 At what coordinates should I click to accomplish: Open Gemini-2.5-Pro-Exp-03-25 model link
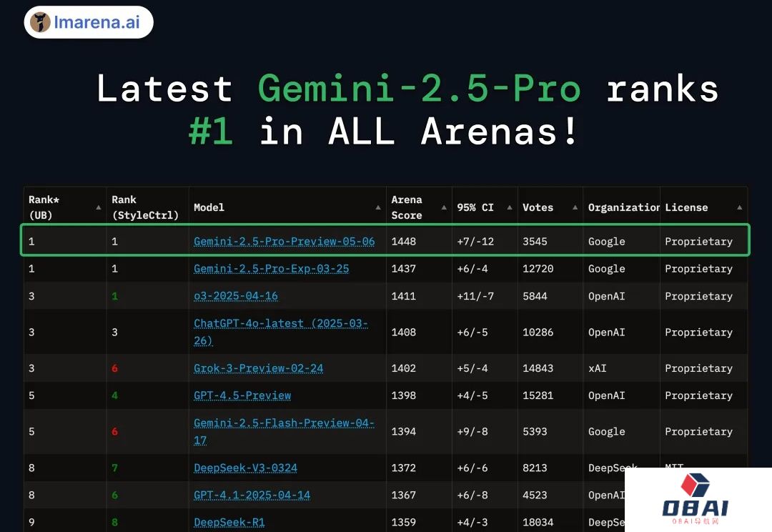point(272,268)
